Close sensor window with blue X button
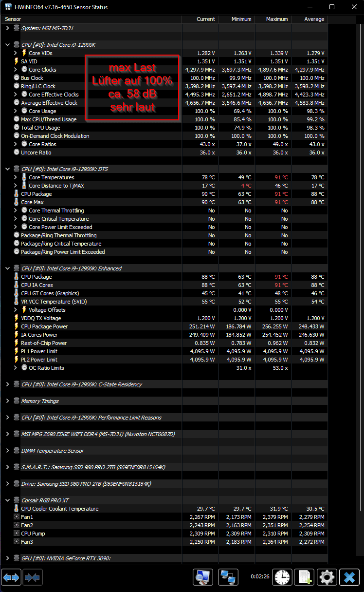 (349, 577)
